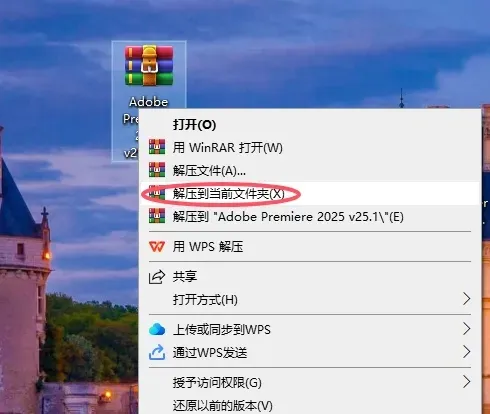Viewport: 490px width, 414px height.
Task: Select the Adobe Premiere RAR archive icon
Action: [x=149, y=66]
